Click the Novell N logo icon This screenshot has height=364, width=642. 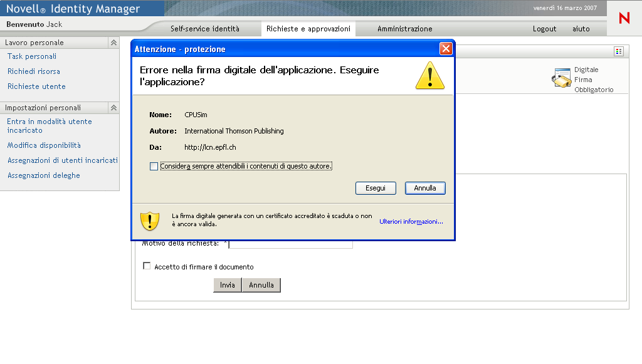(624, 18)
